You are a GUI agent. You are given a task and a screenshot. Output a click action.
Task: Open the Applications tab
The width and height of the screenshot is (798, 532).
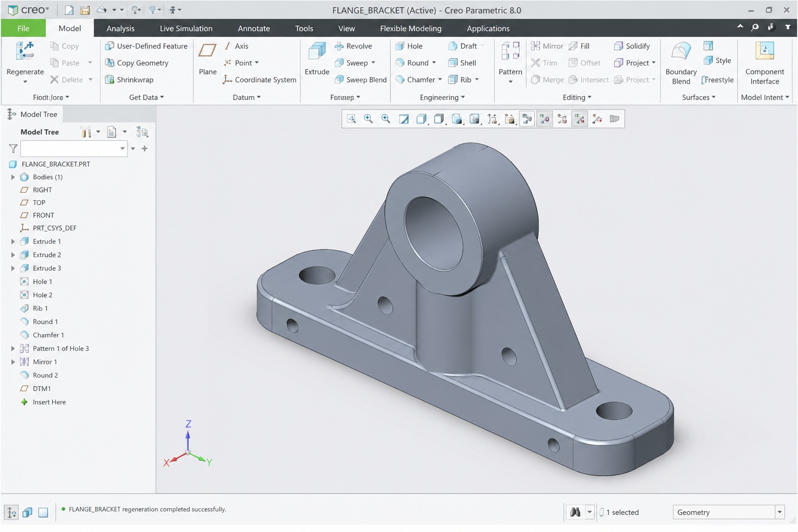pyautogui.click(x=488, y=29)
